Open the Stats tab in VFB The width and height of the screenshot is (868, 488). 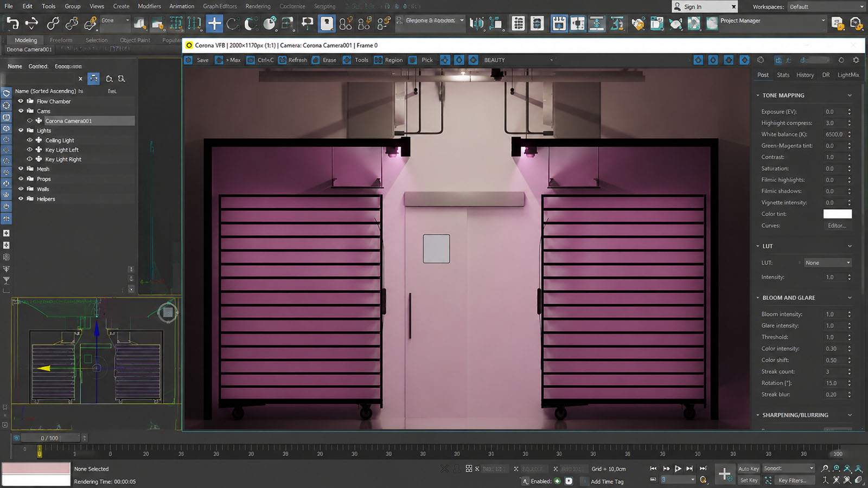(783, 75)
